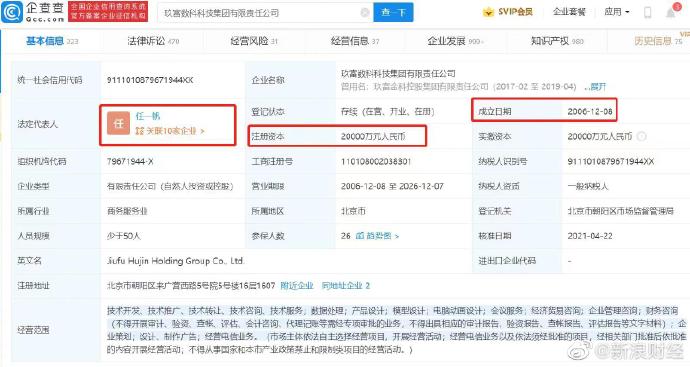The image size is (690, 367).
Task: Expand the 应用 dropdown
Action: (x=616, y=12)
